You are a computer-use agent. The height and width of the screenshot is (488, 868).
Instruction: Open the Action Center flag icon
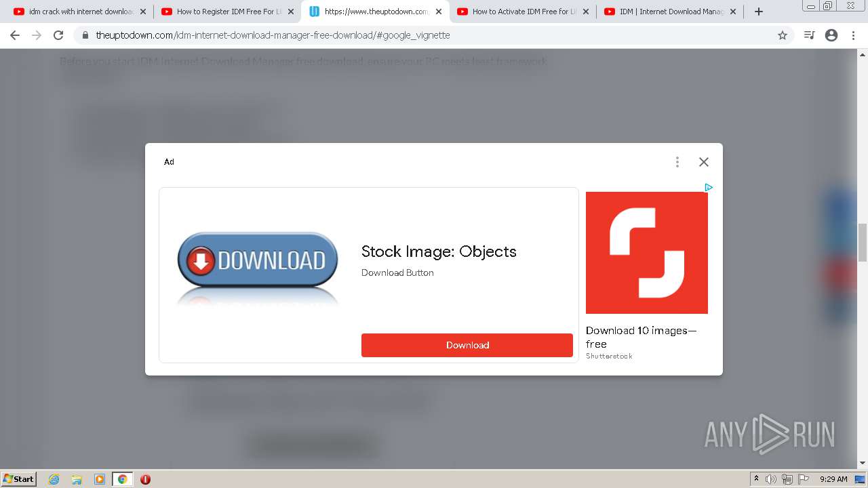(804, 479)
